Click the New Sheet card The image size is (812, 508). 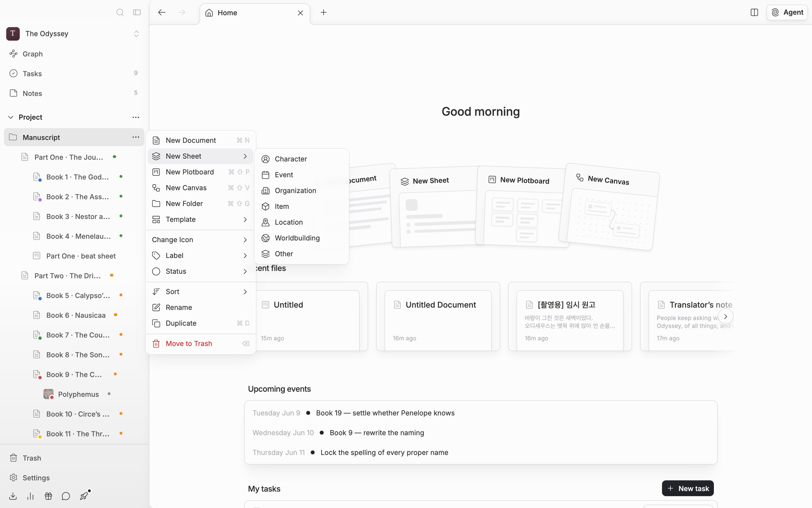click(x=434, y=207)
